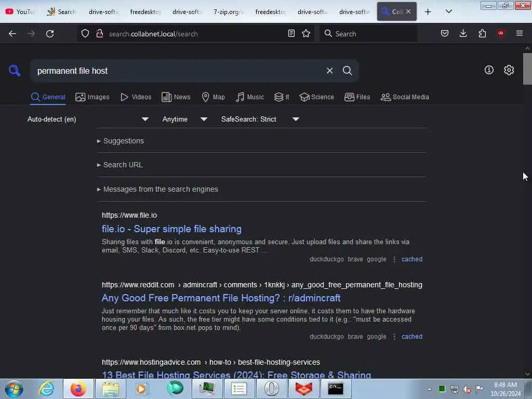Open command prompt window from taskbar
This screenshot has height=399, width=532.
tap(336, 389)
